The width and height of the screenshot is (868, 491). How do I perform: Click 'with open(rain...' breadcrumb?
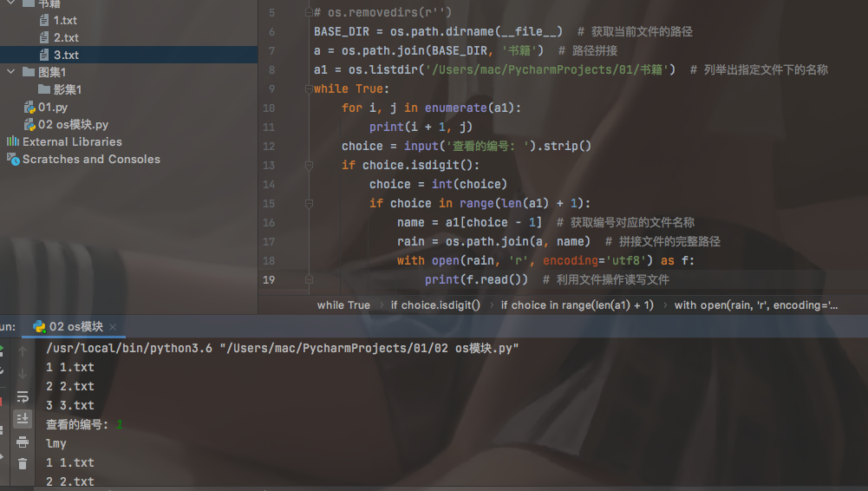click(x=755, y=305)
